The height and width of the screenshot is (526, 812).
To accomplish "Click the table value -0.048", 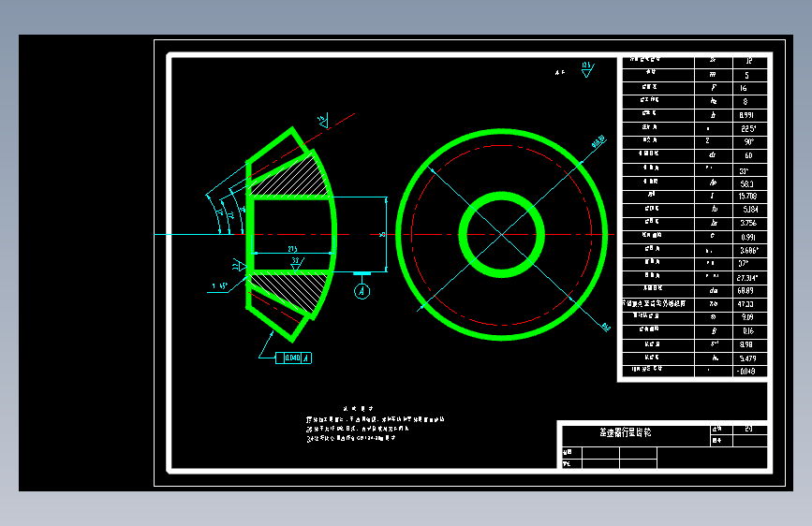I will coord(746,372).
